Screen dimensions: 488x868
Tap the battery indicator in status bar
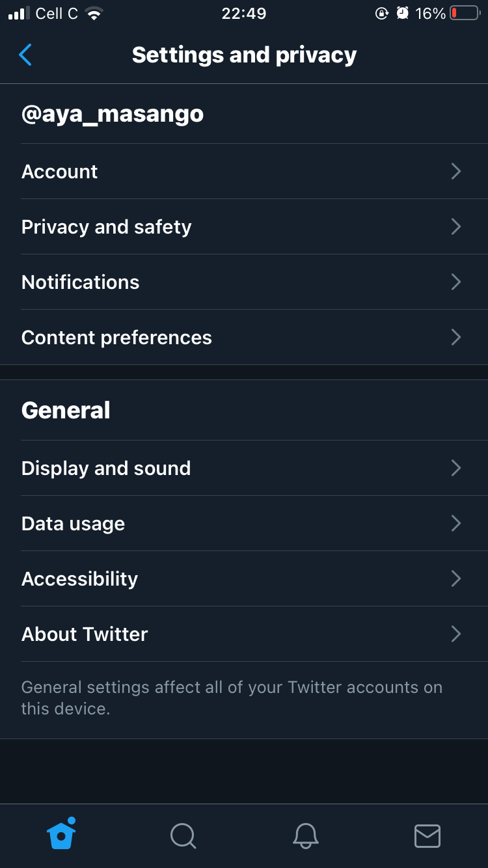pos(465,14)
